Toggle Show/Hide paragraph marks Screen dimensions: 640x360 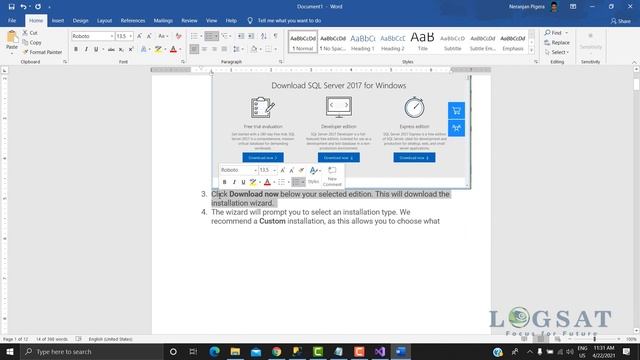pos(276,36)
